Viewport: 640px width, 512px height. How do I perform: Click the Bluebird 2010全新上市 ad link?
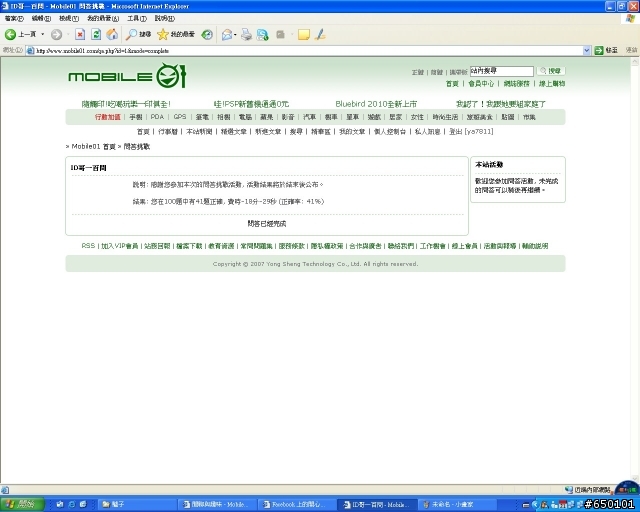tap(376, 104)
